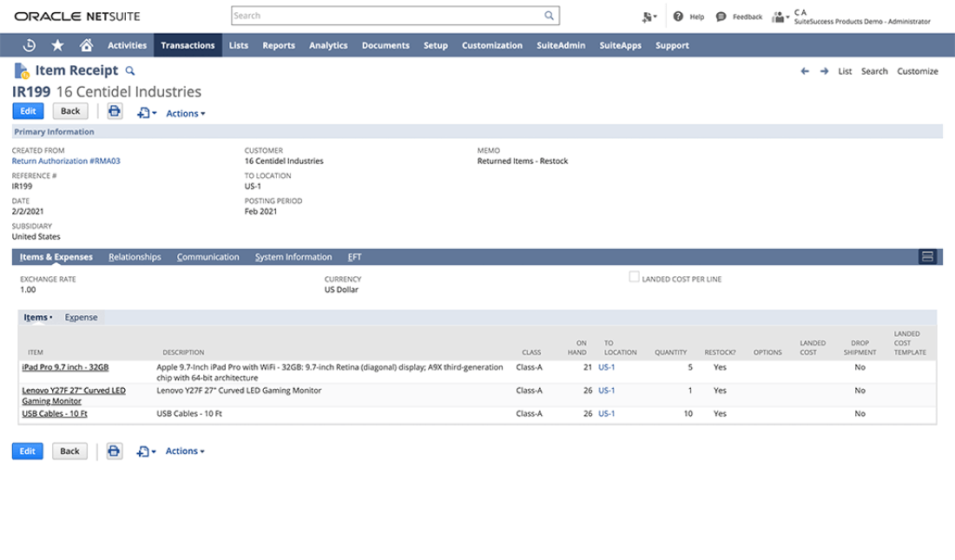Select the quantity value 10 in USB row
955x560 pixels.
688,414
